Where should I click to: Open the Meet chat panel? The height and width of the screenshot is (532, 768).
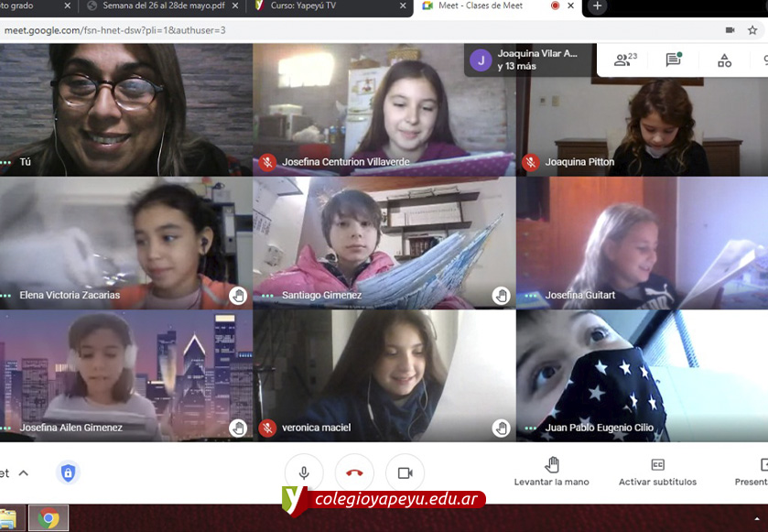click(x=674, y=60)
